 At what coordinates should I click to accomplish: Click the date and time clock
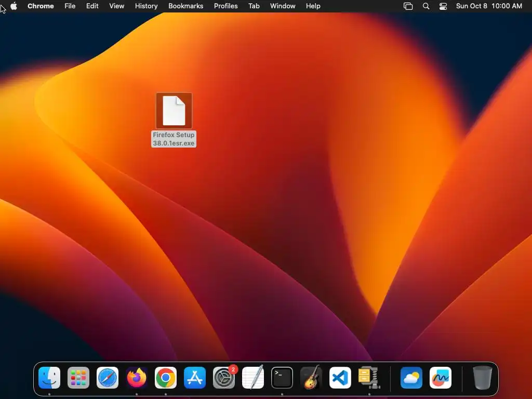pos(489,6)
